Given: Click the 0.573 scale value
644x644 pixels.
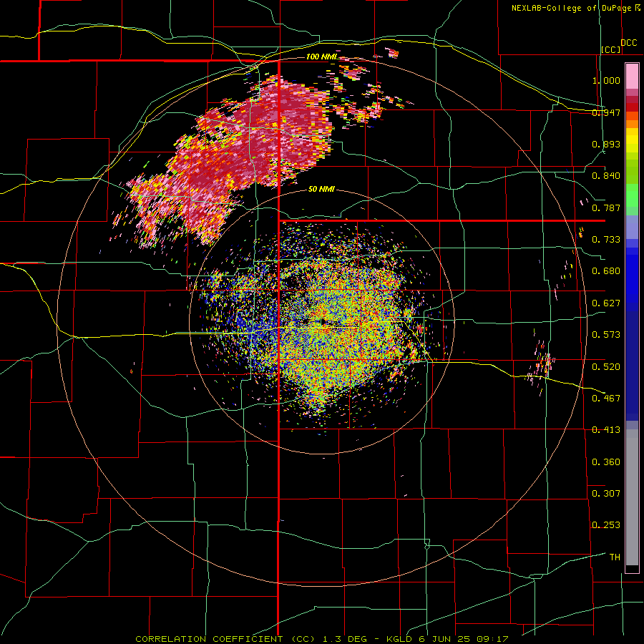Looking at the screenshot, I should [606, 335].
